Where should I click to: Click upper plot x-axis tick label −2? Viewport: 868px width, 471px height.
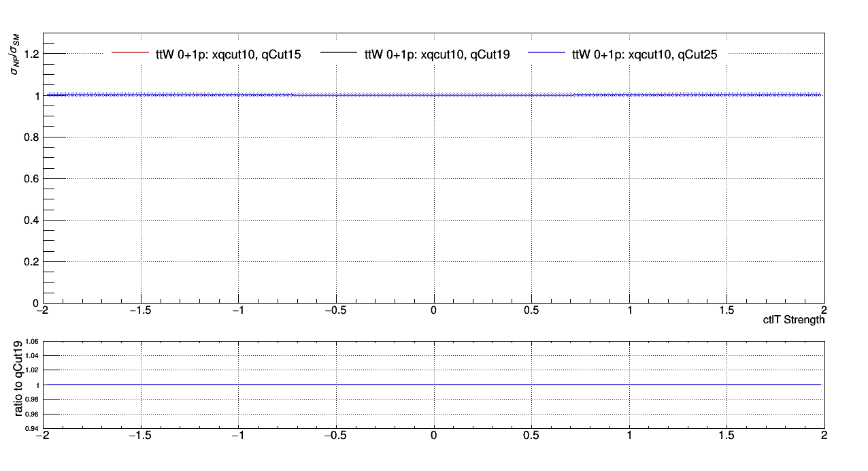point(42,310)
